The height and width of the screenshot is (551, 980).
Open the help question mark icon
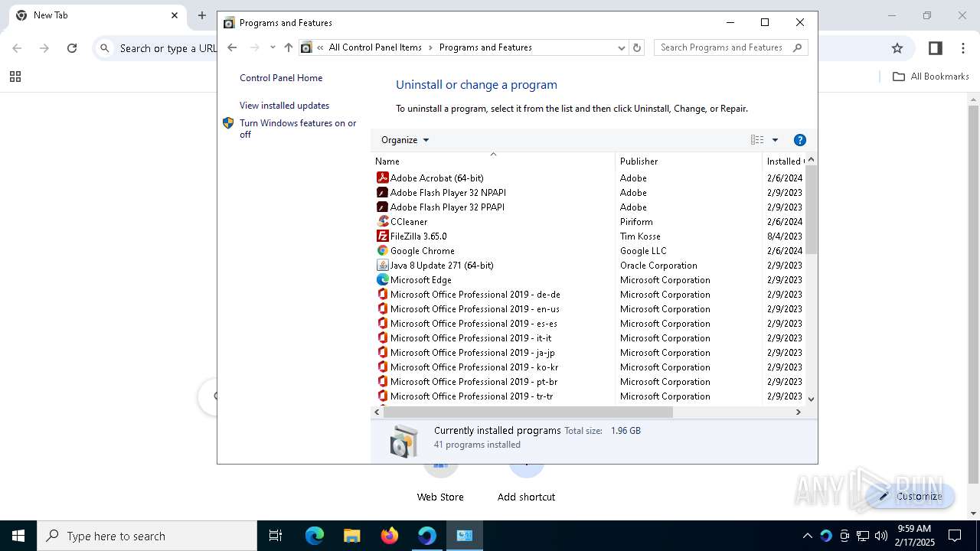pyautogui.click(x=800, y=140)
